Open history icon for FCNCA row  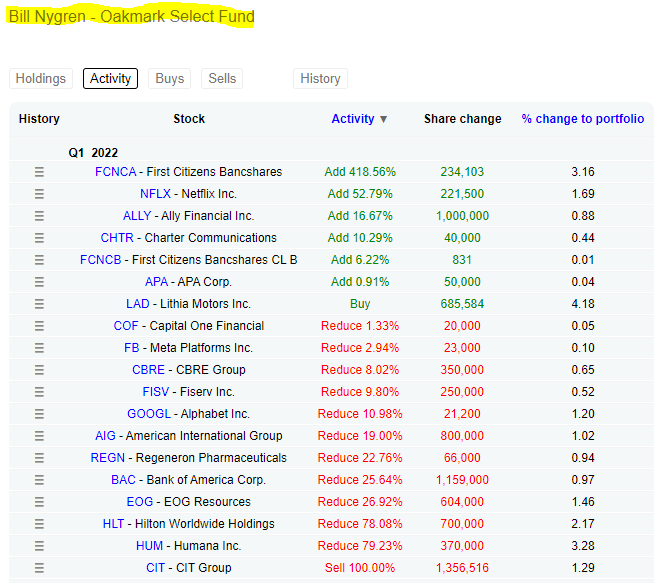click(x=39, y=172)
